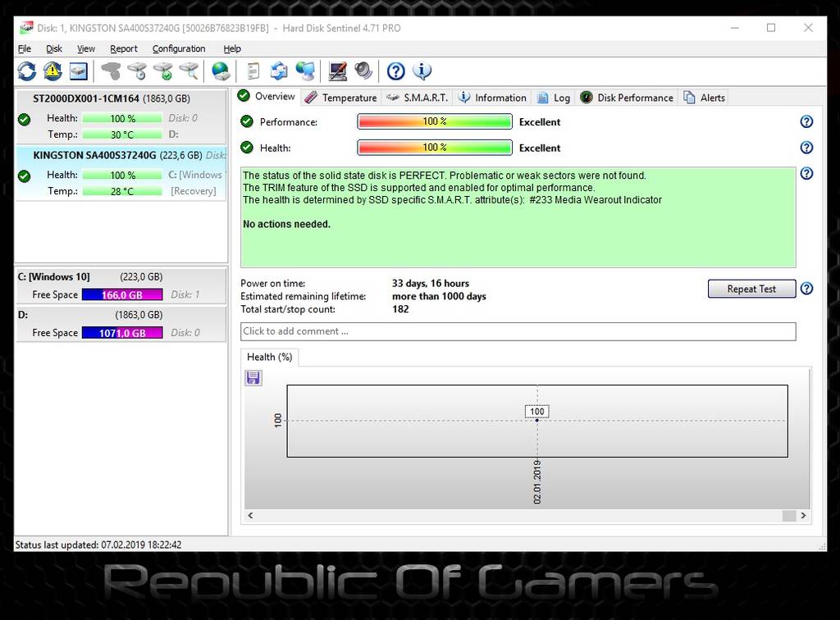
Task: Select the C: [Windows 10] partition
Action: (121, 286)
